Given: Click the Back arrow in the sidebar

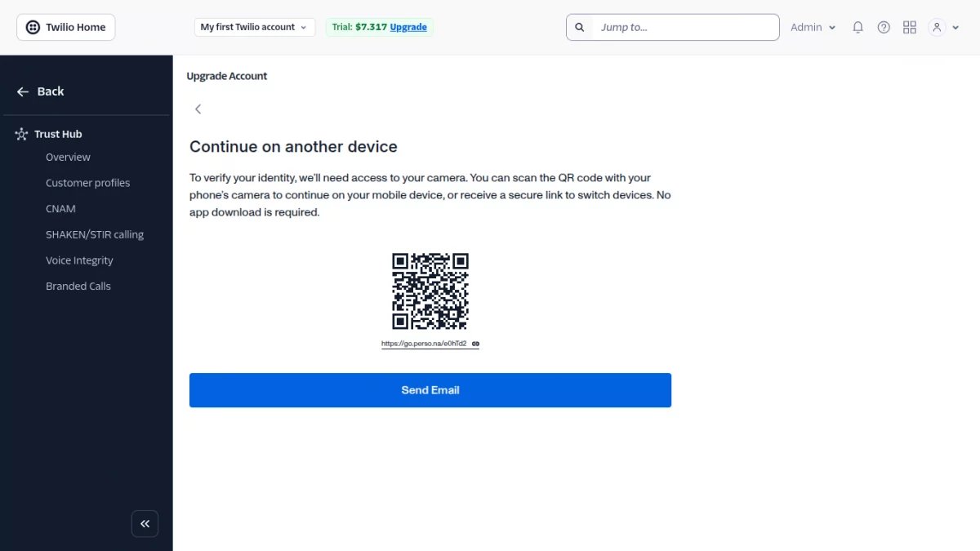Looking at the screenshot, I should click(x=23, y=91).
